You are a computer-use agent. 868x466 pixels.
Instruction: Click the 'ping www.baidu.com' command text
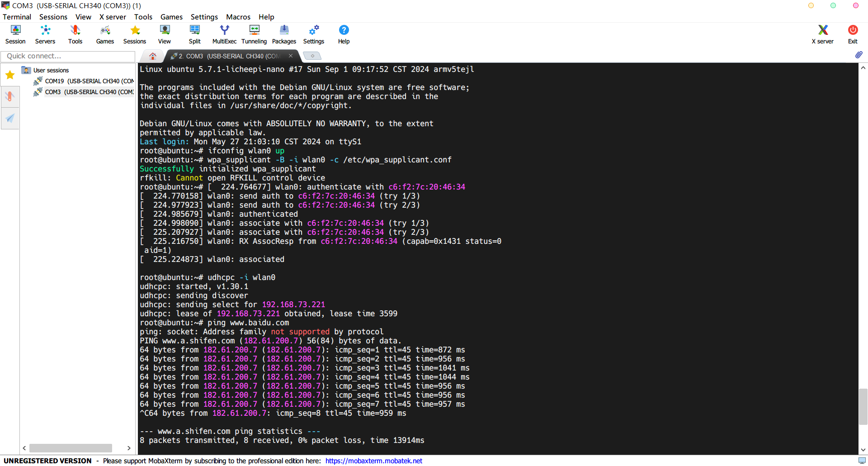coord(248,323)
